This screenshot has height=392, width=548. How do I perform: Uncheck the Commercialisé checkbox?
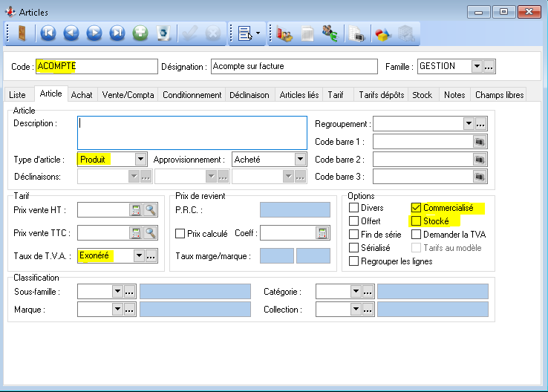click(416, 208)
